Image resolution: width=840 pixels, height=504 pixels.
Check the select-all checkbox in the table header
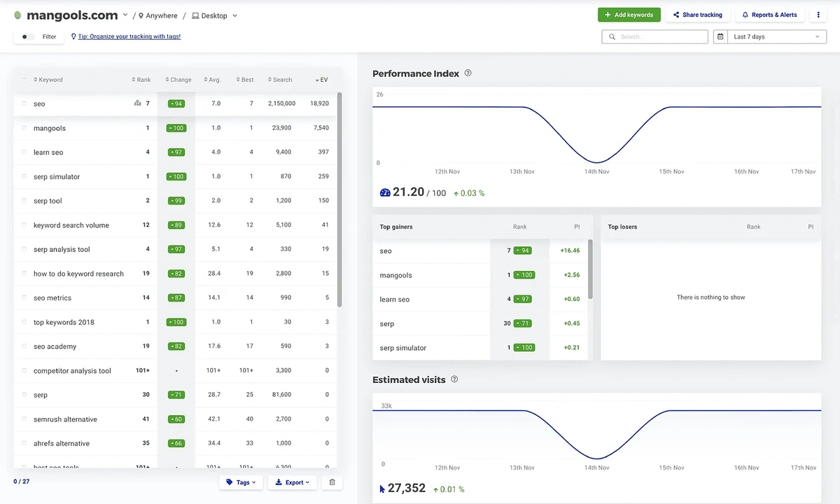(x=24, y=80)
